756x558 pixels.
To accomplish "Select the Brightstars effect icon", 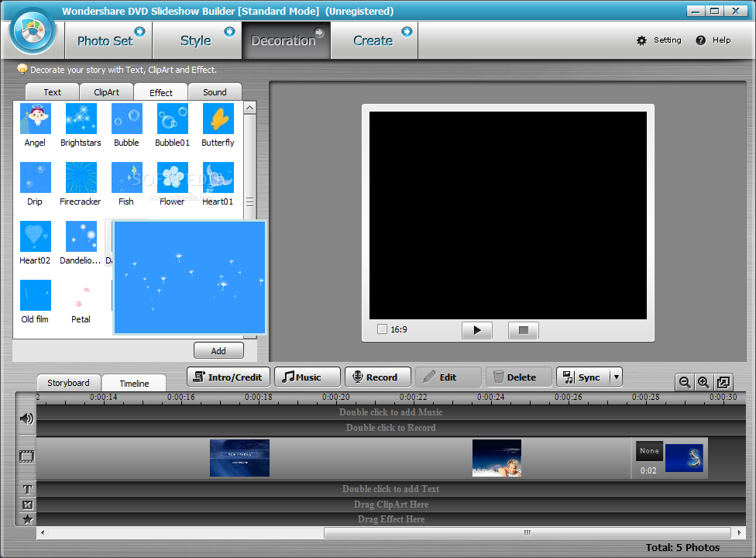I will pyautogui.click(x=81, y=119).
